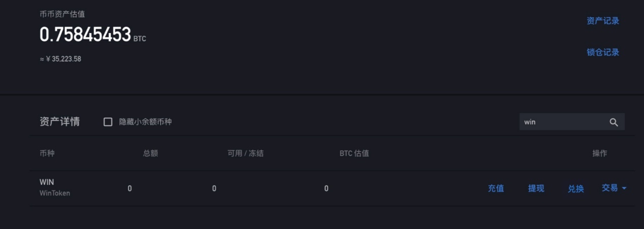
Task: Click the search magnifier icon
Action: (x=614, y=122)
